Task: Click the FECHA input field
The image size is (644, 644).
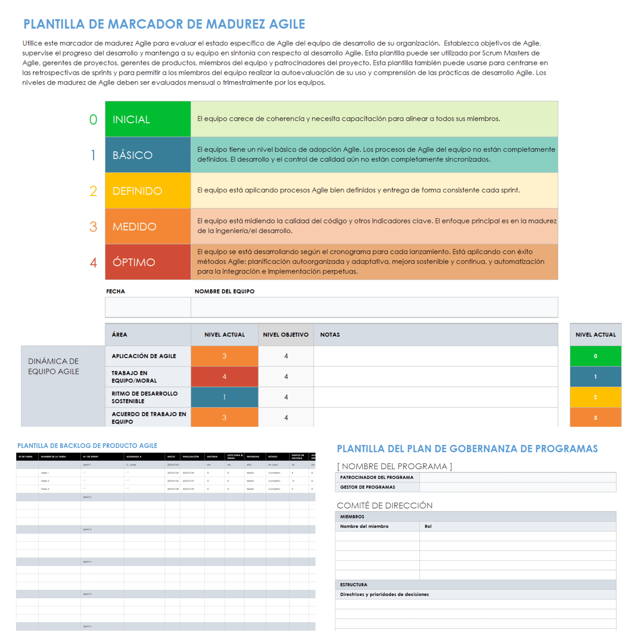Action: [148, 307]
